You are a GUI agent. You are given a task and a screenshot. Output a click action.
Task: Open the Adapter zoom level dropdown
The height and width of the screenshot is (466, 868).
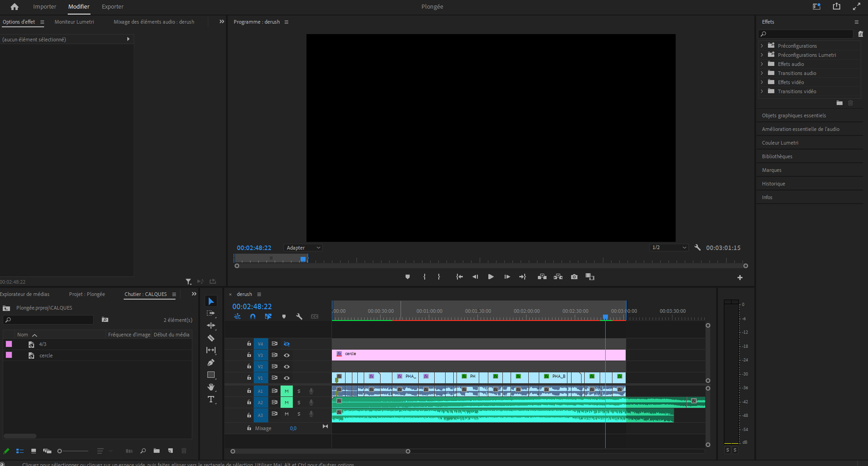[x=303, y=248]
